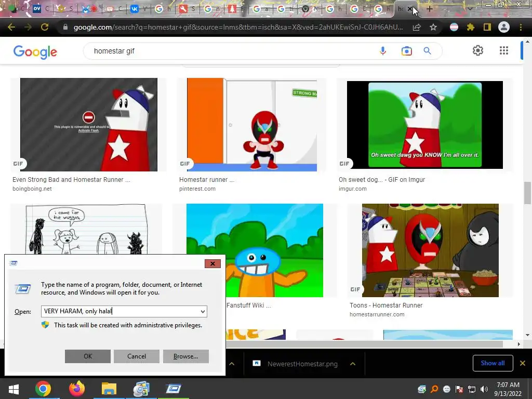Open the Extensions puzzle-piece icon
This screenshot has height=399, width=532.
(470, 27)
